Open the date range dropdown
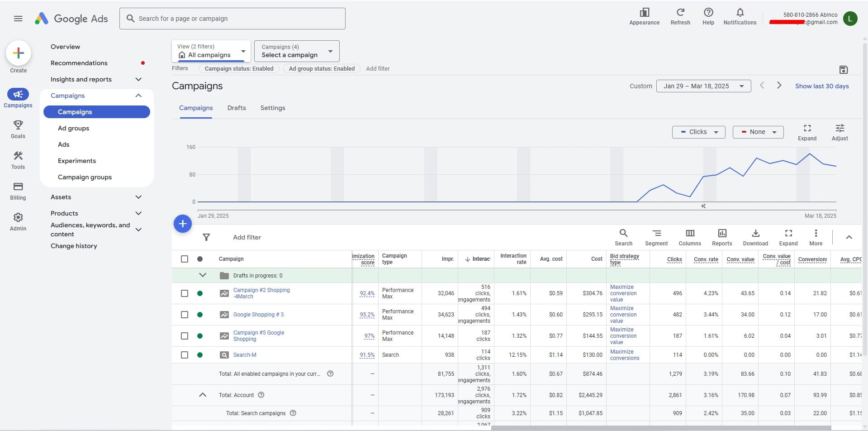 coord(703,86)
